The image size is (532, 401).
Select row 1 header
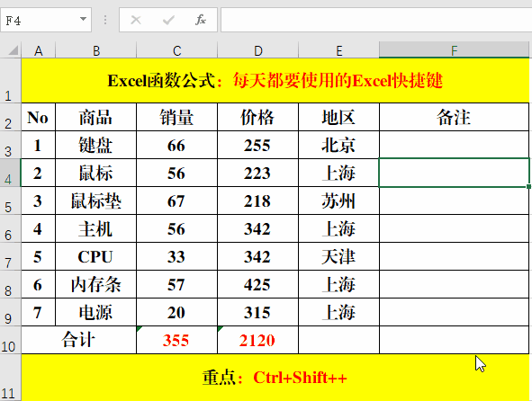tap(10, 81)
